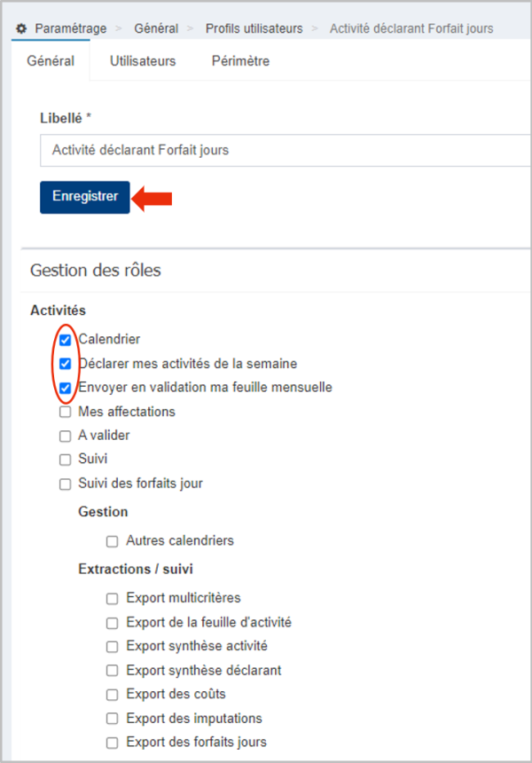Tick the A valider checkbox

click(x=65, y=436)
